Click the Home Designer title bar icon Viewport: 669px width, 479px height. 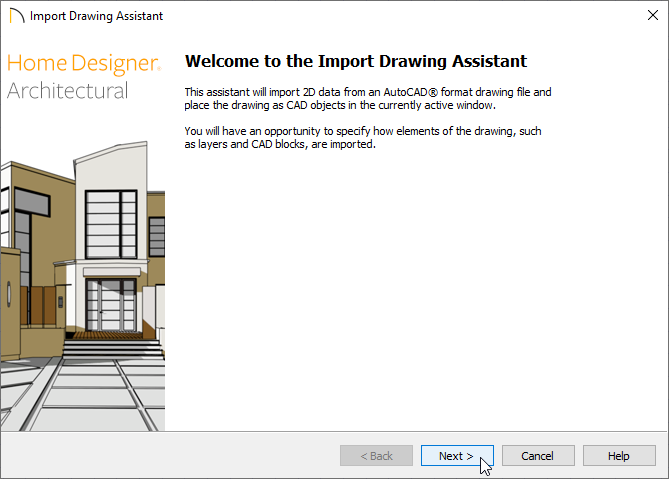tap(17, 16)
